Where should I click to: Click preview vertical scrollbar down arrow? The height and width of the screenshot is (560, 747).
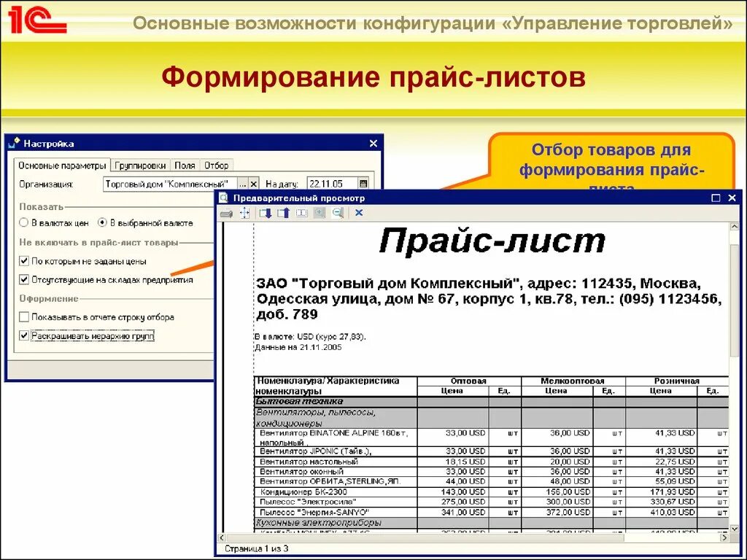click(x=734, y=528)
